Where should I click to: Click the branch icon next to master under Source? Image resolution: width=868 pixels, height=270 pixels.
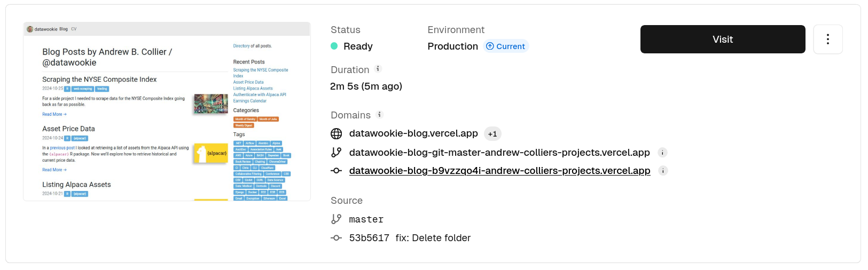[x=336, y=219]
